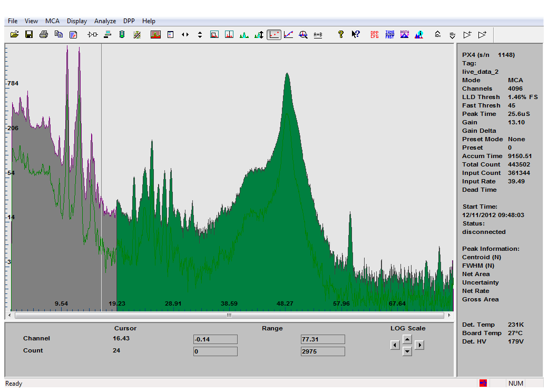Open the Help menu

coord(149,21)
